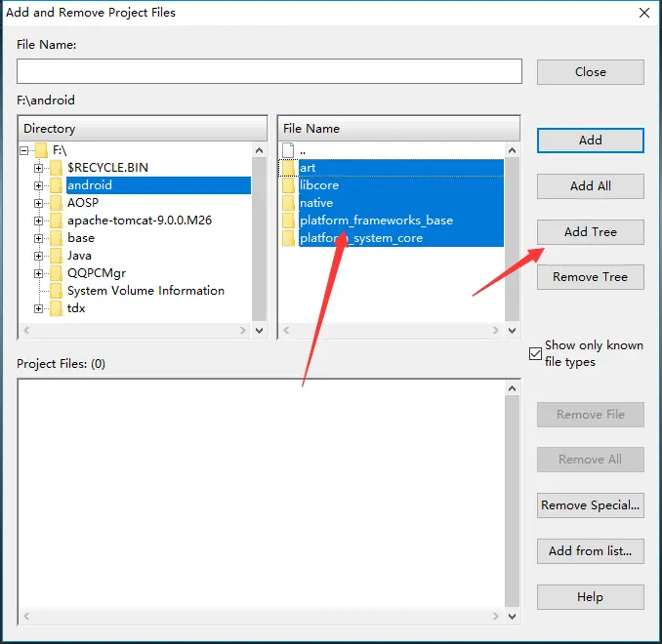Expand the apache-tomcat-9.0.0.M26 node

tap(38, 221)
